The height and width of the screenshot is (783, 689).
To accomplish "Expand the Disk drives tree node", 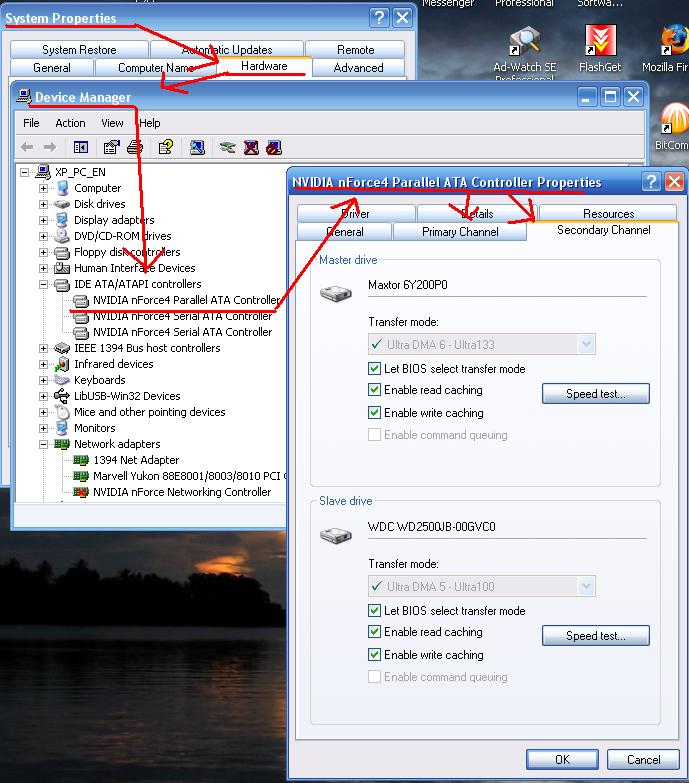I will tap(43, 204).
